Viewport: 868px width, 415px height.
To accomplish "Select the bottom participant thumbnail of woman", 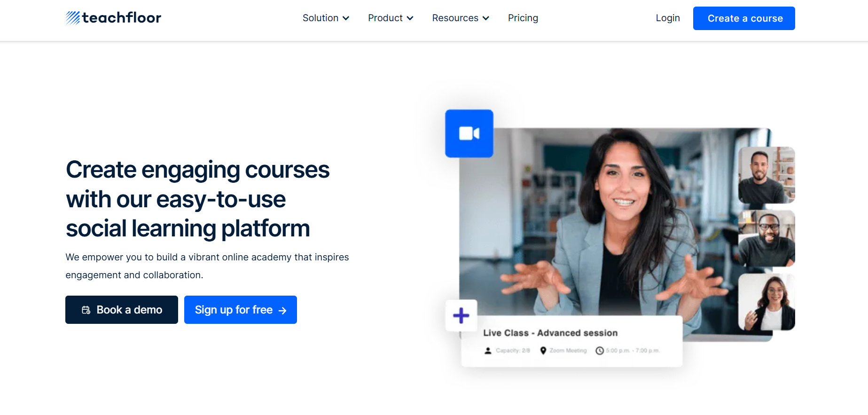I will point(766,302).
